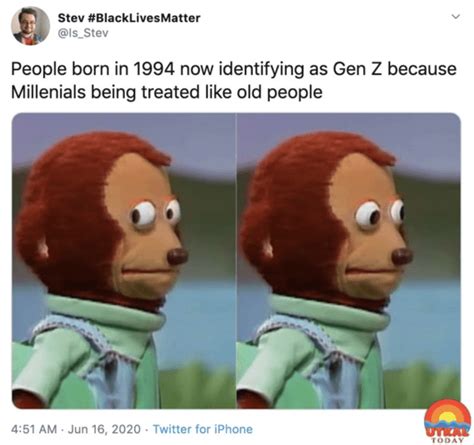This screenshot has height=445, width=474.
Task: Click the "Gen Z" phrase in the tweet
Action: (x=357, y=69)
